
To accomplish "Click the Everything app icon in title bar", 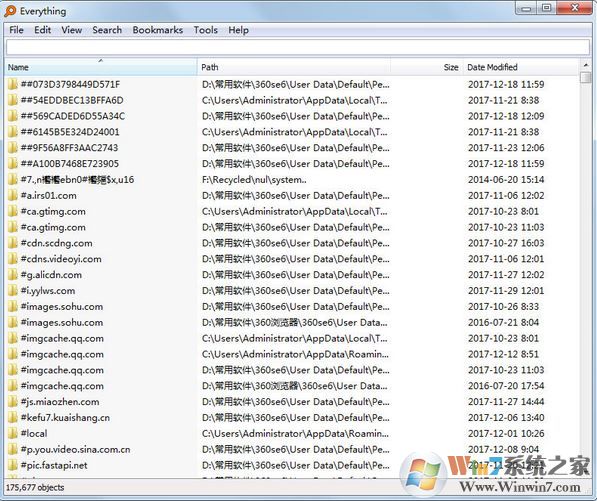I will tap(10, 11).
